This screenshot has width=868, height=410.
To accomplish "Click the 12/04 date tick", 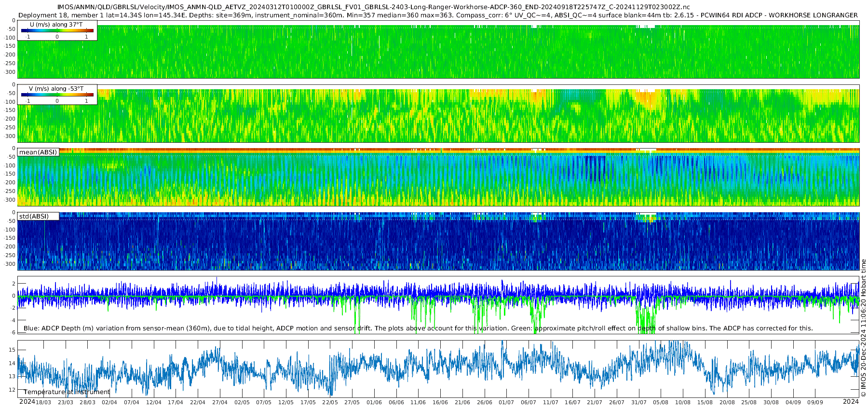I will tap(154, 402).
